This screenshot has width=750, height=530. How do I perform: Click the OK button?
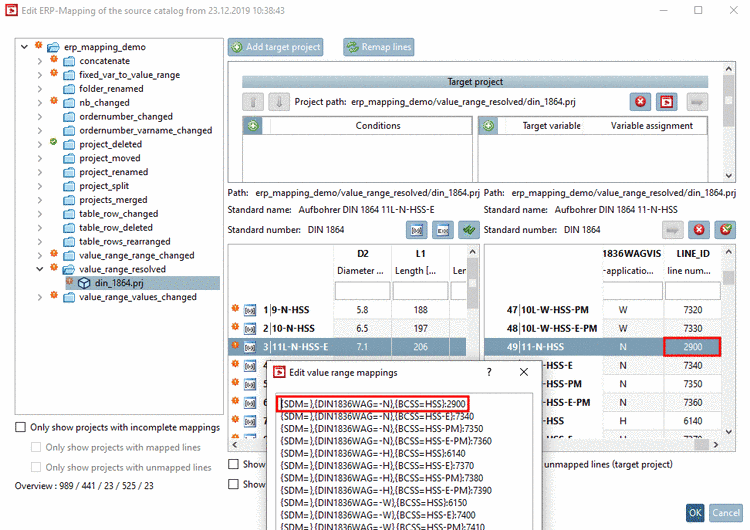point(695,513)
